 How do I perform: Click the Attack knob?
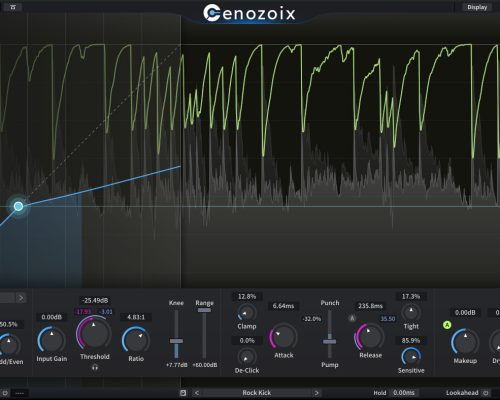click(x=283, y=337)
